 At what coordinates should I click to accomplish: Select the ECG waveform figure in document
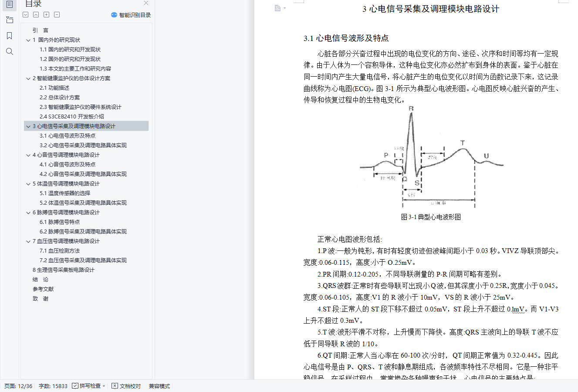pos(431,158)
